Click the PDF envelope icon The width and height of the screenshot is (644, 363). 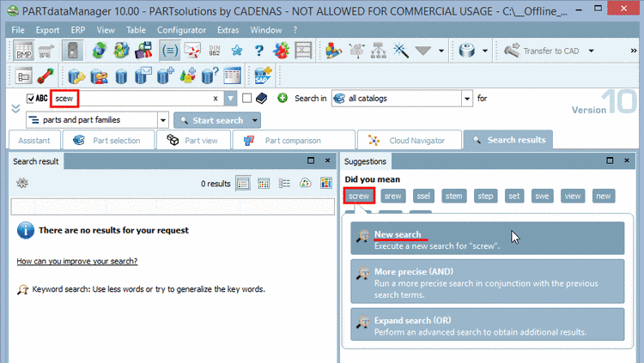coord(192,51)
